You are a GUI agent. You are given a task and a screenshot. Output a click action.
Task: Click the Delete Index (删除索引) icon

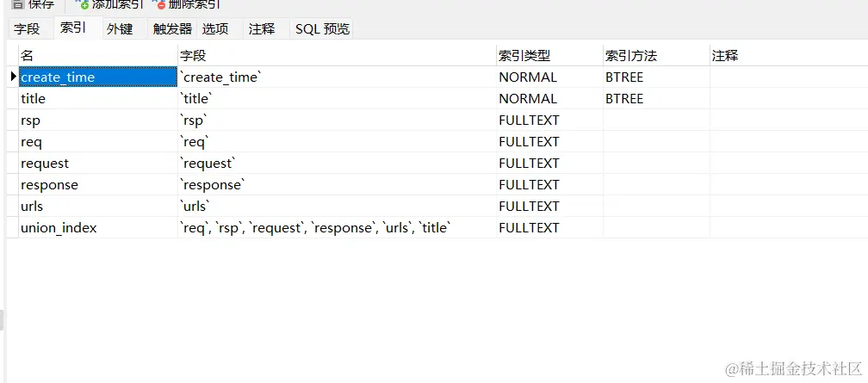[x=160, y=4]
